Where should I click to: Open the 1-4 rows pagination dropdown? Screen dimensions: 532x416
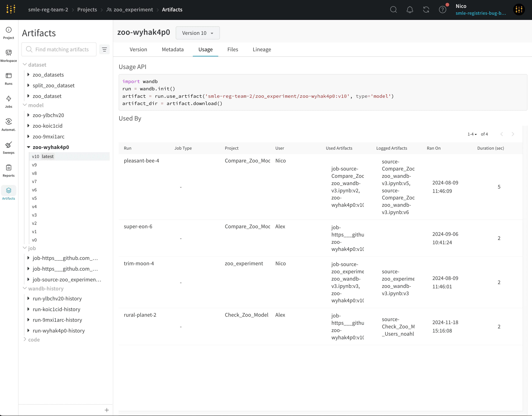(x=472, y=134)
